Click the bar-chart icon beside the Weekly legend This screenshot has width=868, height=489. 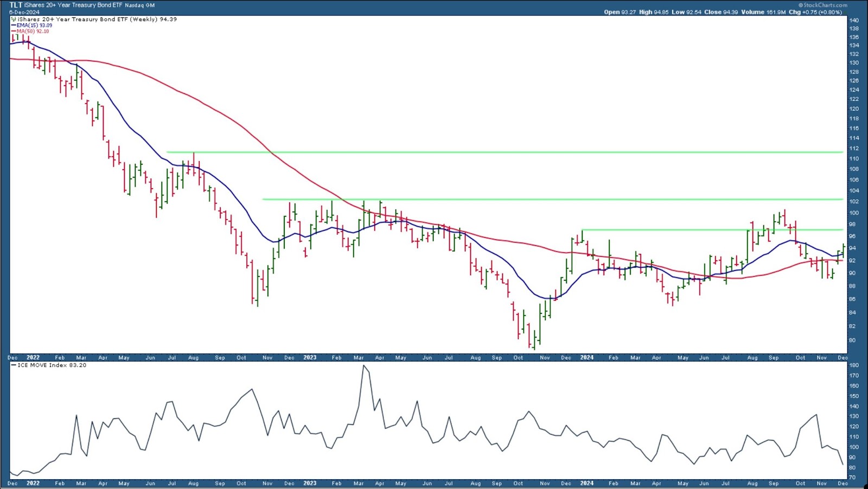14,19
